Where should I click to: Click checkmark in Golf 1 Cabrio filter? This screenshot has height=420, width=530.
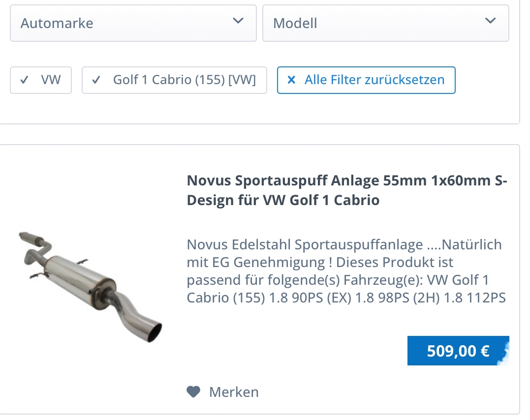click(96, 80)
